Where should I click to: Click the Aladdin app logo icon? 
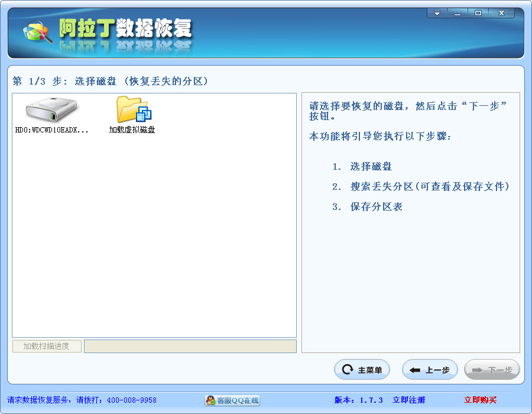37,32
